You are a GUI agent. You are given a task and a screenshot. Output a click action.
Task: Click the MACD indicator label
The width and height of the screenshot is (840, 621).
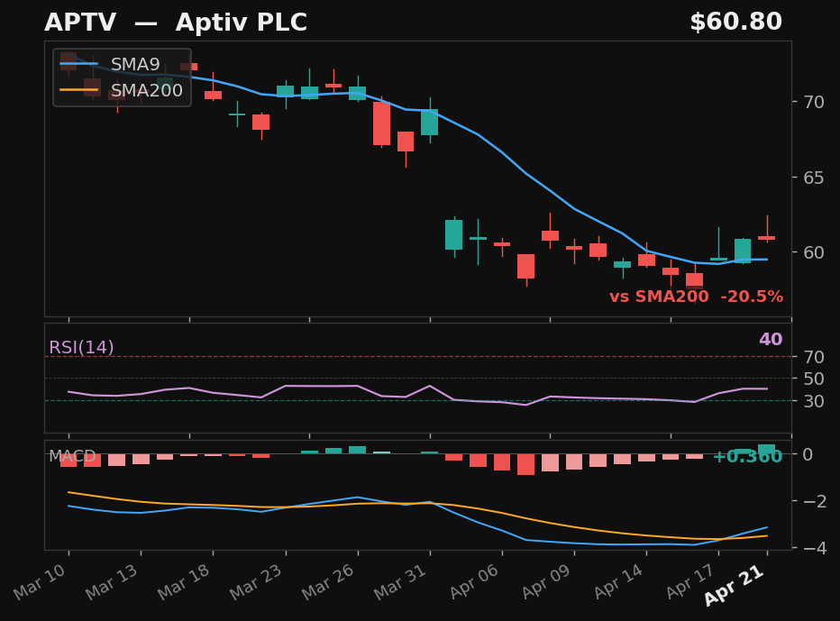pyautogui.click(x=72, y=457)
